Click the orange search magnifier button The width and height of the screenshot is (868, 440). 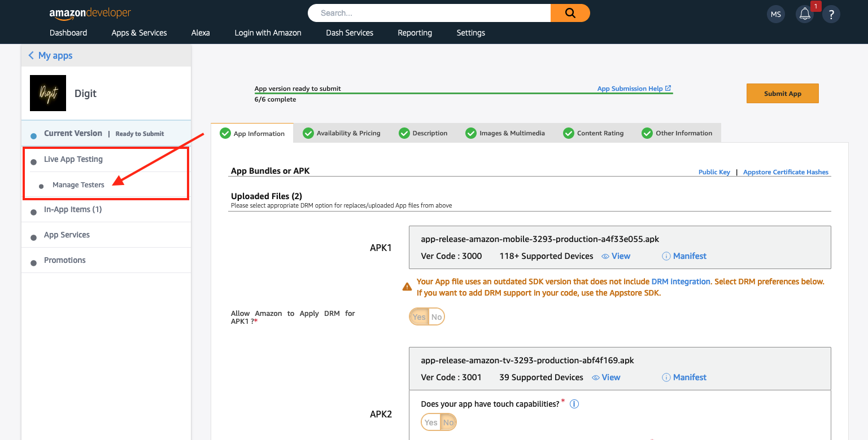pyautogui.click(x=570, y=13)
